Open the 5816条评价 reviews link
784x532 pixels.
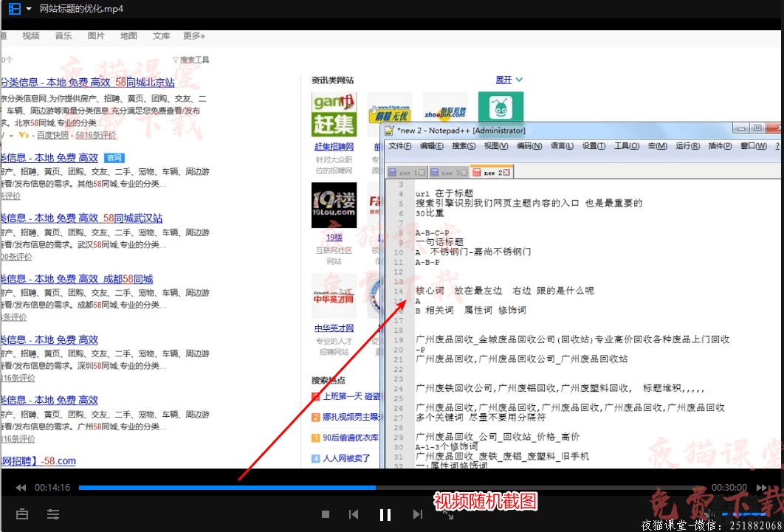click(95, 135)
